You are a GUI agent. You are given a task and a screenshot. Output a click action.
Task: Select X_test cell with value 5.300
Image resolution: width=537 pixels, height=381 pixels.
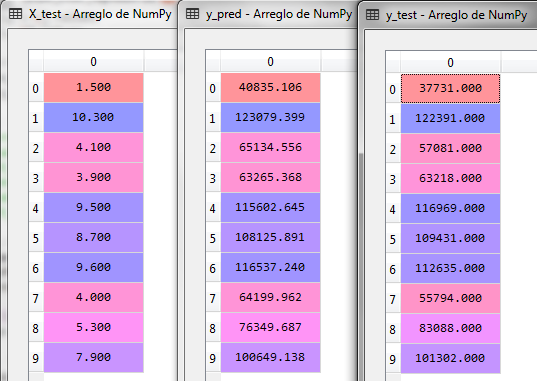tap(93, 327)
